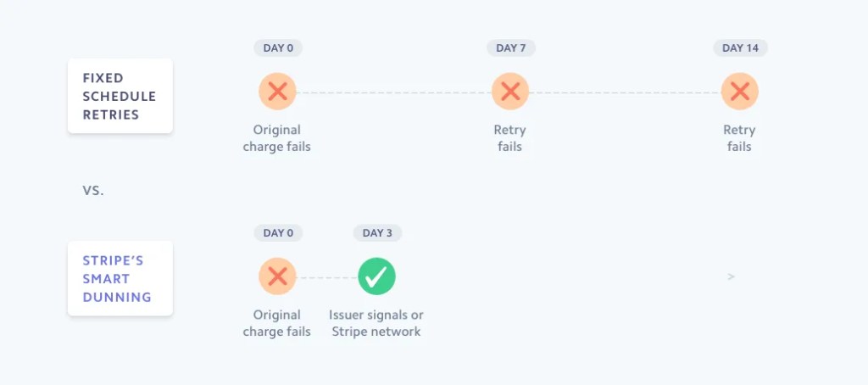868x385 pixels.
Task: Click the red X icon under Day 14
Action: tap(739, 91)
